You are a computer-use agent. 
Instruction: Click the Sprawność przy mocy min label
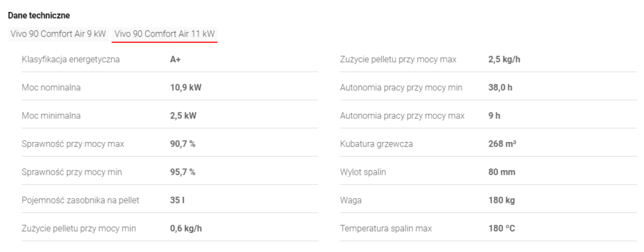pyautogui.click(x=72, y=173)
